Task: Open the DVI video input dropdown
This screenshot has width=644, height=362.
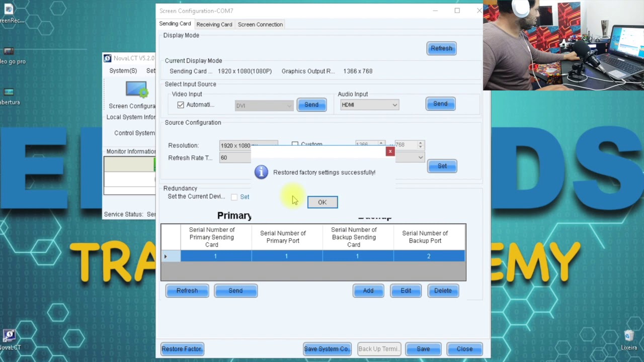Action: pos(264,106)
